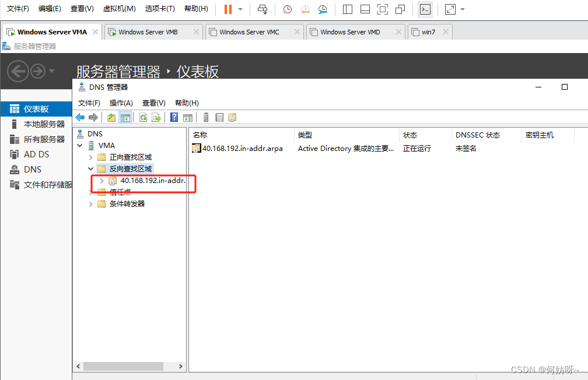The width and height of the screenshot is (588, 380).
Task: Switch to the Windows Server VMB tab
Action: click(x=148, y=32)
